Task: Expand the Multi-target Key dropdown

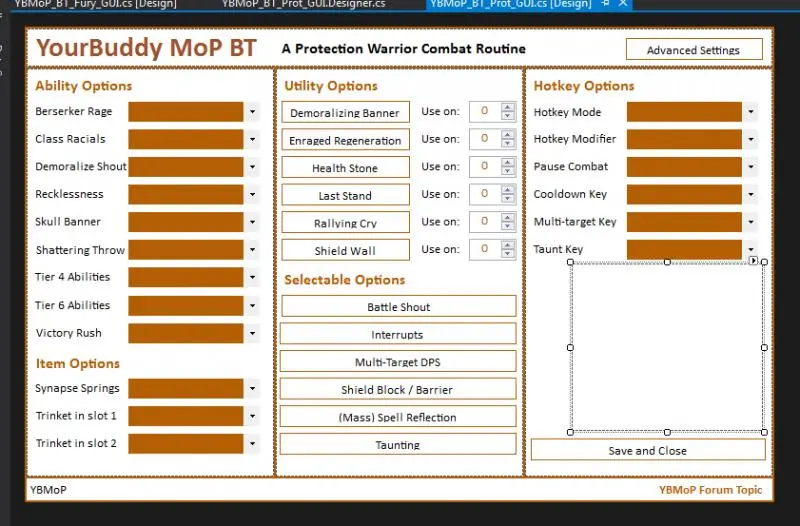Action: [751, 222]
